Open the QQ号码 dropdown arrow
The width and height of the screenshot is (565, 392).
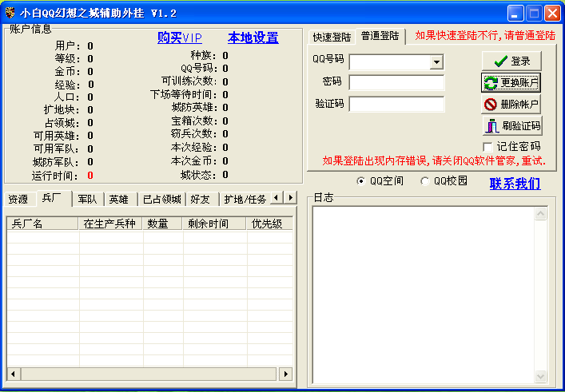coord(436,62)
